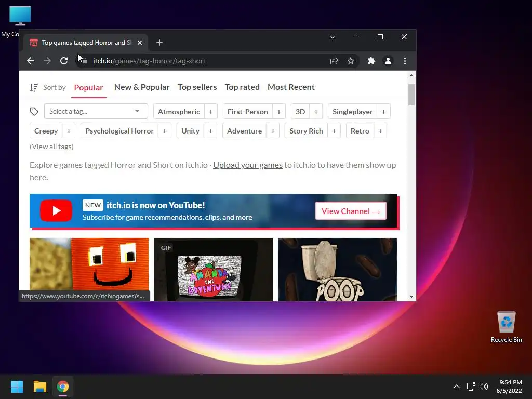The image size is (532, 399).
Task: Follow the Upload your games link
Action: [248, 165]
